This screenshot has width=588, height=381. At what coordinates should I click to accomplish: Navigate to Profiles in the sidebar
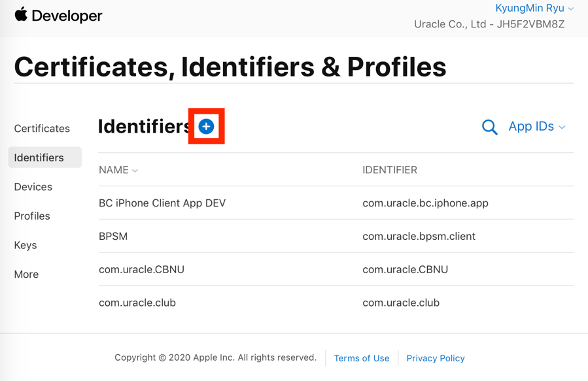click(32, 216)
